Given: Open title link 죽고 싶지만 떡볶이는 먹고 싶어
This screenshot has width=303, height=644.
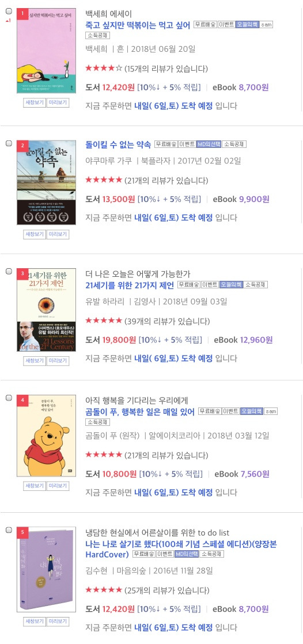Looking at the screenshot, I should pos(138,25).
